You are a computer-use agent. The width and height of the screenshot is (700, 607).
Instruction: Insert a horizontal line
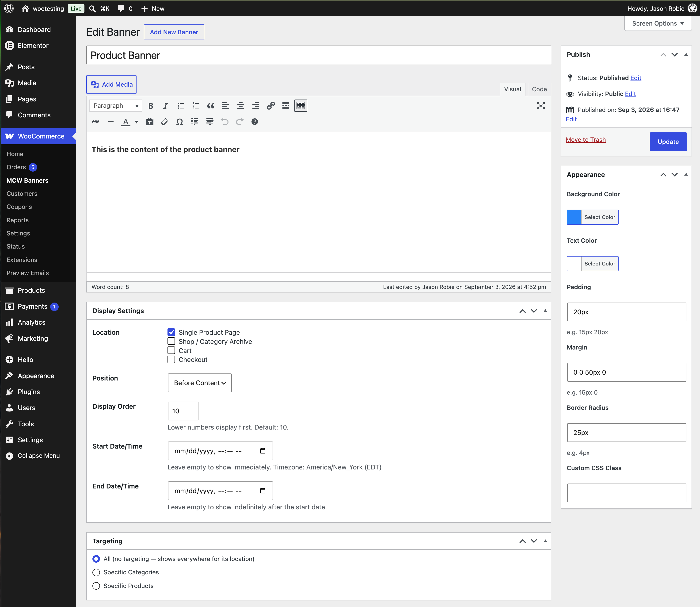[x=111, y=122]
